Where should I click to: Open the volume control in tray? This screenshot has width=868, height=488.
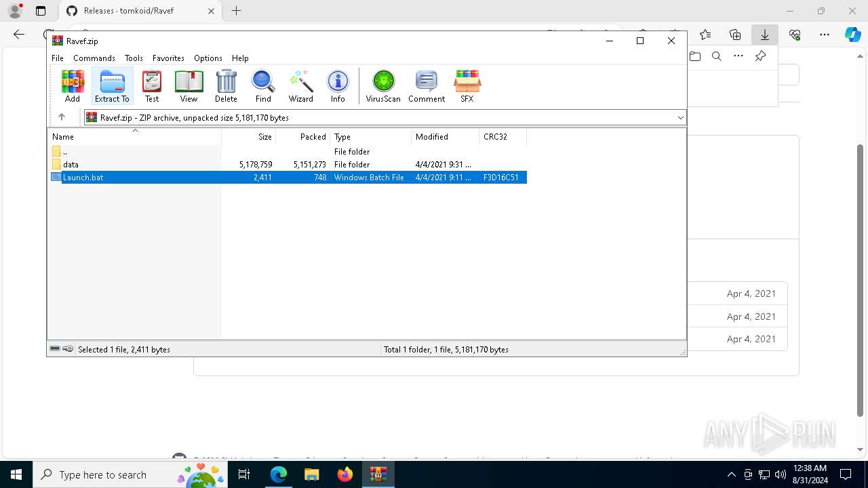pos(780,474)
